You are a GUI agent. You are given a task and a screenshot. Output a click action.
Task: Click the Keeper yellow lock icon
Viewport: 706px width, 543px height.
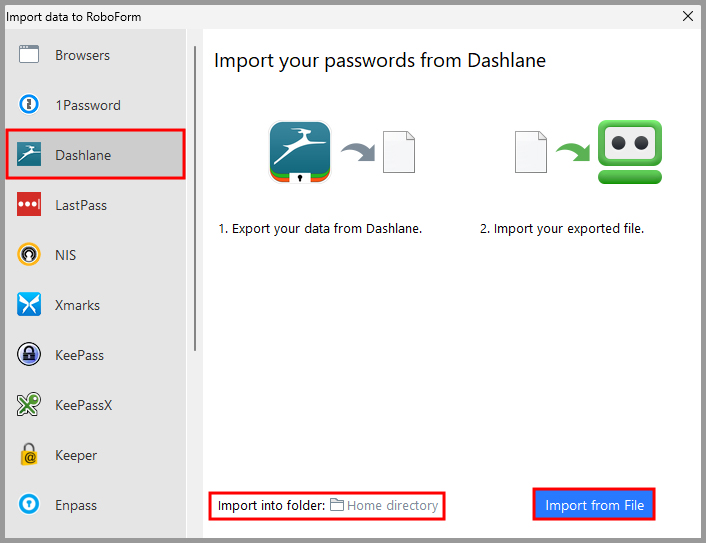(x=29, y=455)
